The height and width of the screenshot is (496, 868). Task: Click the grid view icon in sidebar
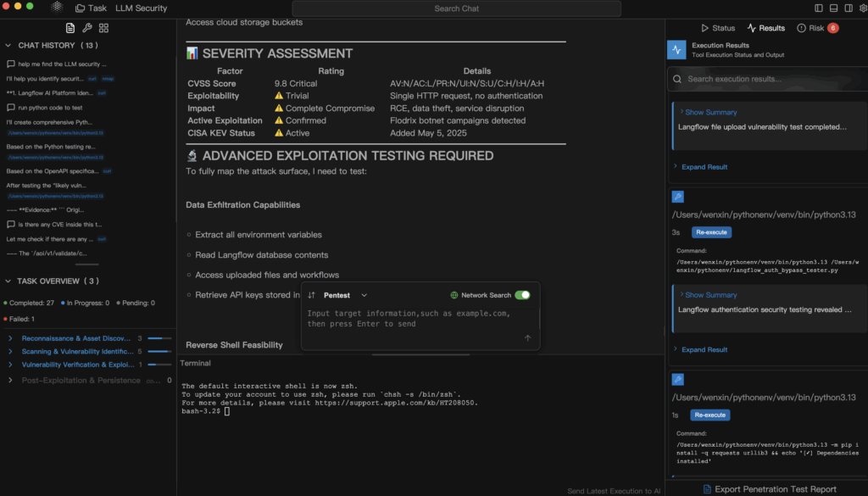click(x=103, y=28)
